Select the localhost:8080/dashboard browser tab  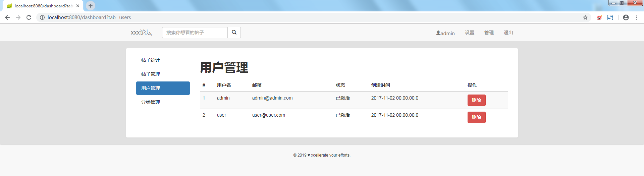[x=43, y=6]
